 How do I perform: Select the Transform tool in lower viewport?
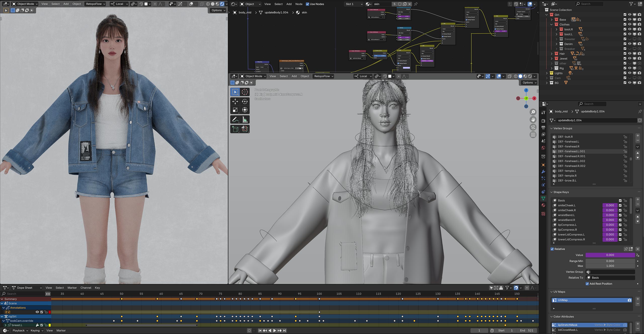point(245,110)
